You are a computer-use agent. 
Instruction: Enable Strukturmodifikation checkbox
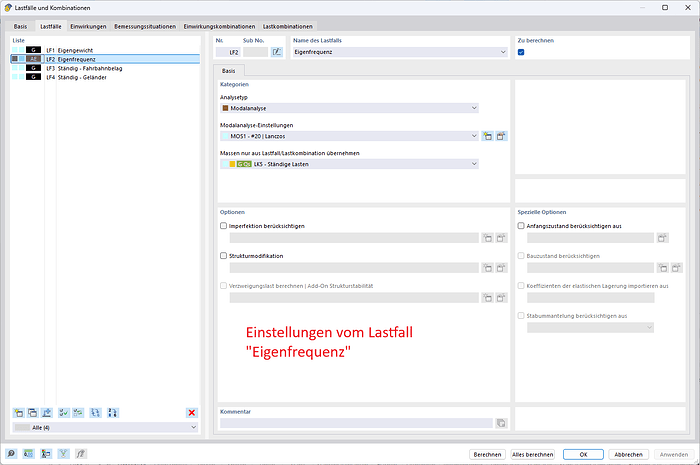223,256
